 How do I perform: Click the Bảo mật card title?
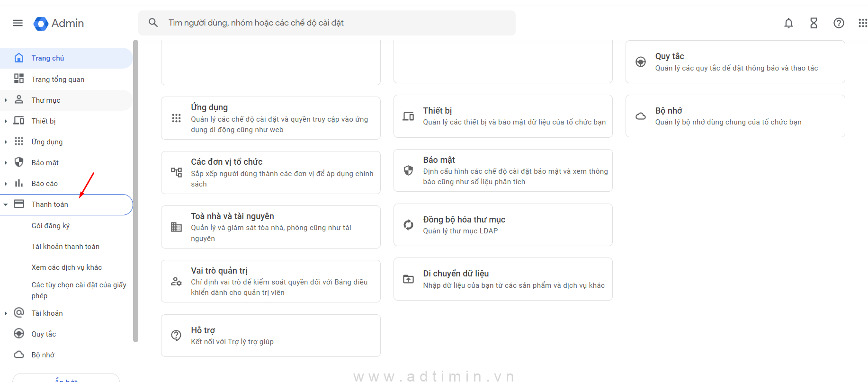click(439, 160)
